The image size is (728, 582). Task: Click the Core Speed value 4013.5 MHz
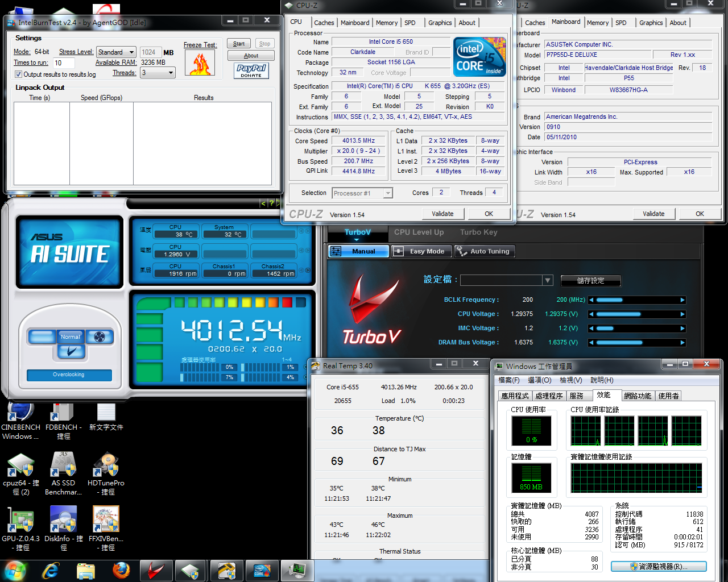tap(358, 140)
